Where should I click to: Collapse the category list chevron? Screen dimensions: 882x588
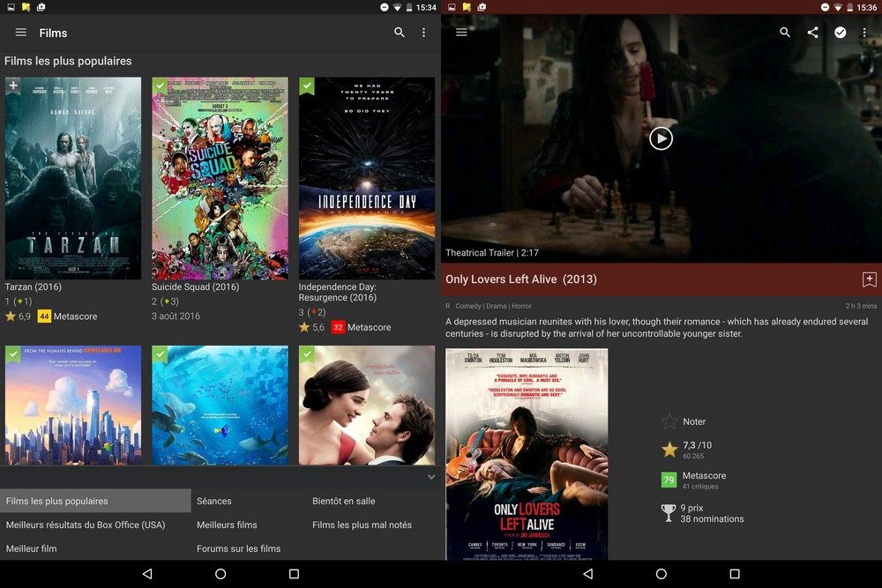point(431,477)
